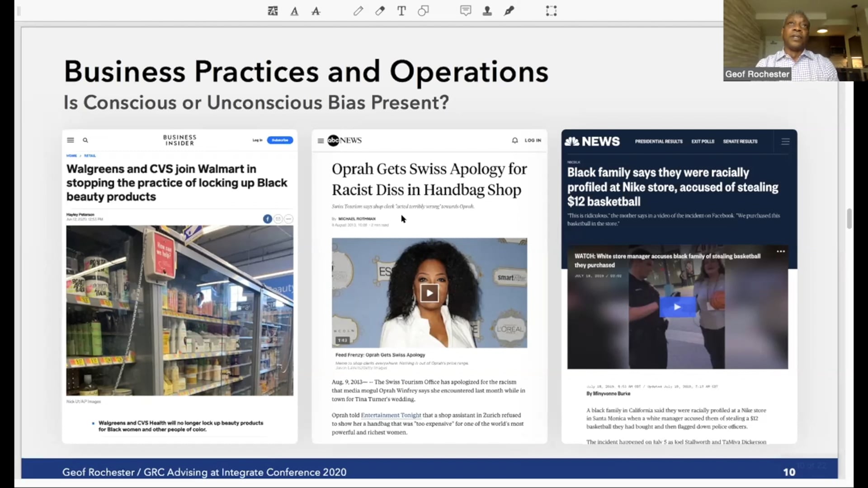Open EXIT POLLS tab on NBC News

tap(703, 141)
